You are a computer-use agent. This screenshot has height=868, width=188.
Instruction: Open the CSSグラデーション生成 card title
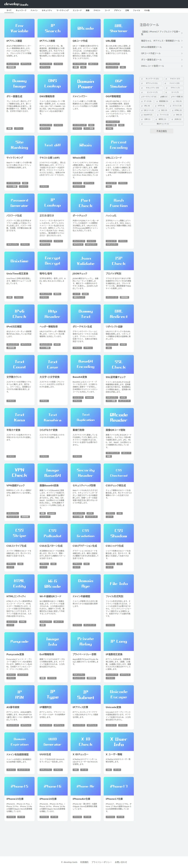85,546
